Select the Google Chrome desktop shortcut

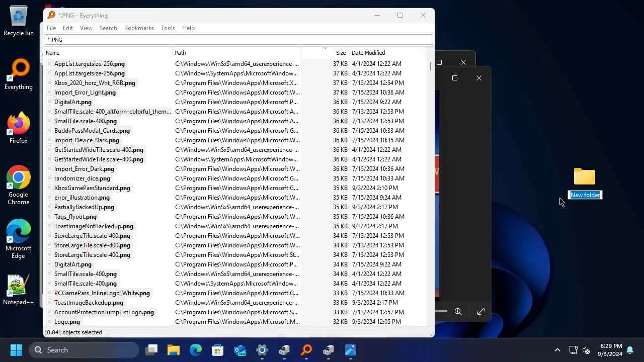(x=19, y=185)
